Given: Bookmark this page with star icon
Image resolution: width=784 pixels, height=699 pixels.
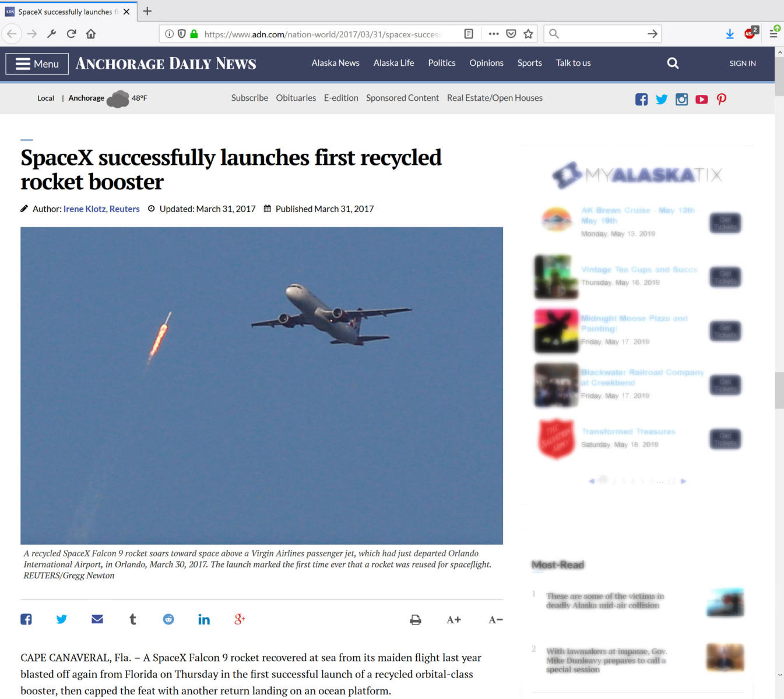Looking at the screenshot, I should [528, 34].
